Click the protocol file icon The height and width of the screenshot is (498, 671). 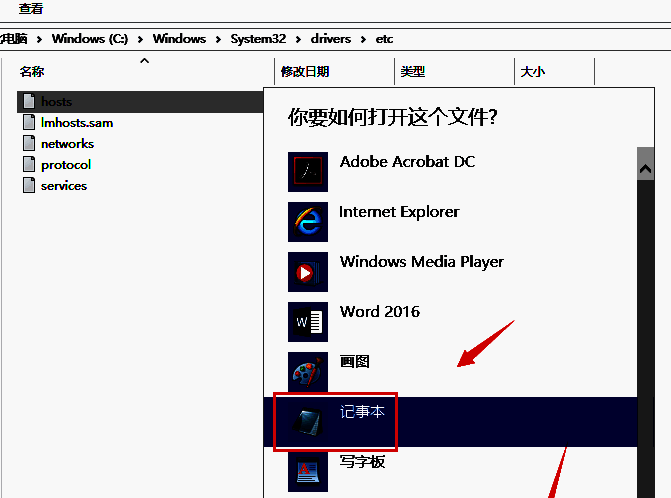click(x=29, y=164)
